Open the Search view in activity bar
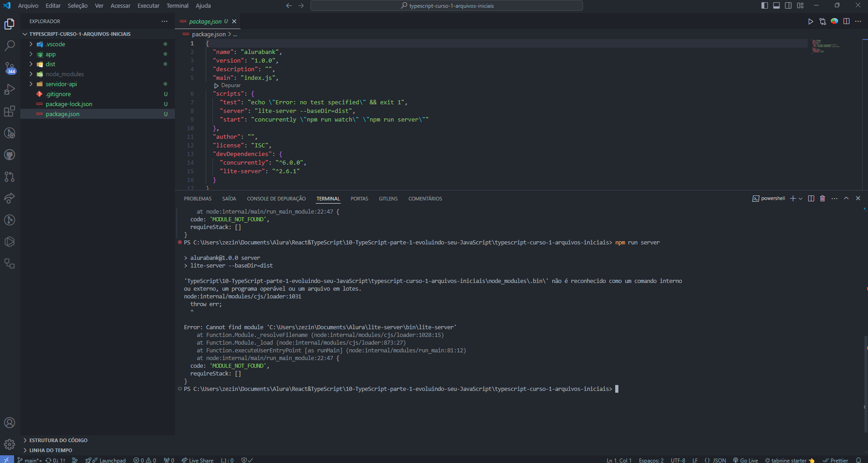The height and width of the screenshot is (463, 868). 10,46
